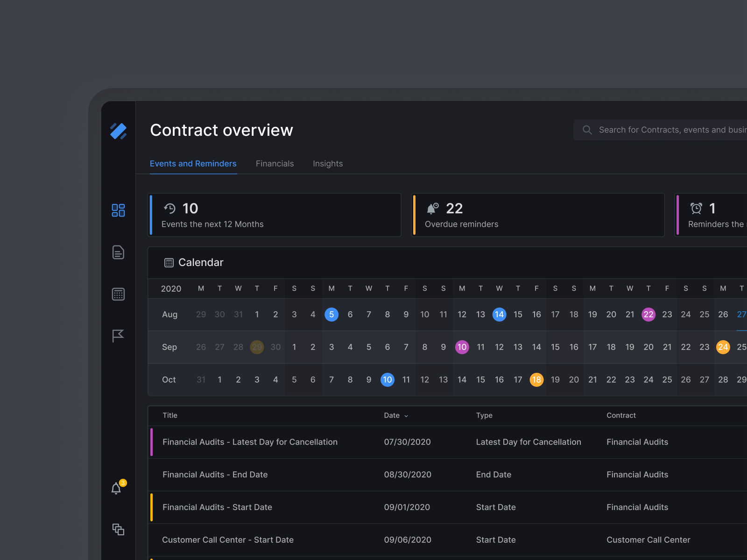
Task: Open Financial Audits - End Date row
Action: tap(447, 475)
